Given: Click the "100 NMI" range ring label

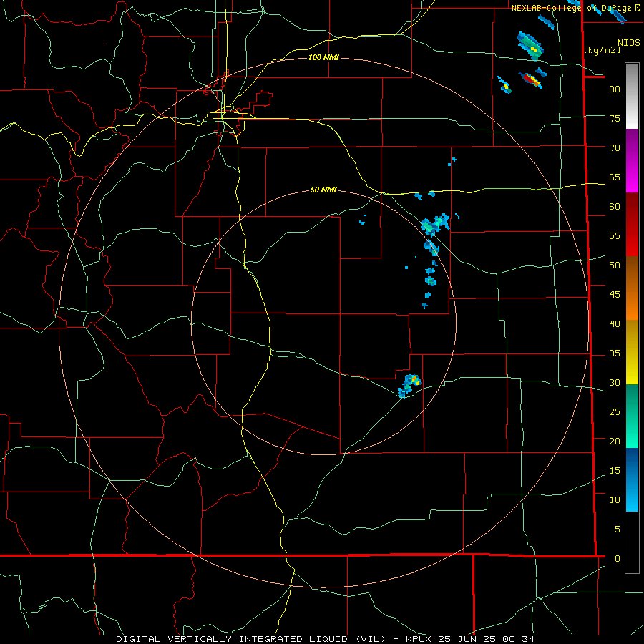Looking at the screenshot, I should (323, 57).
